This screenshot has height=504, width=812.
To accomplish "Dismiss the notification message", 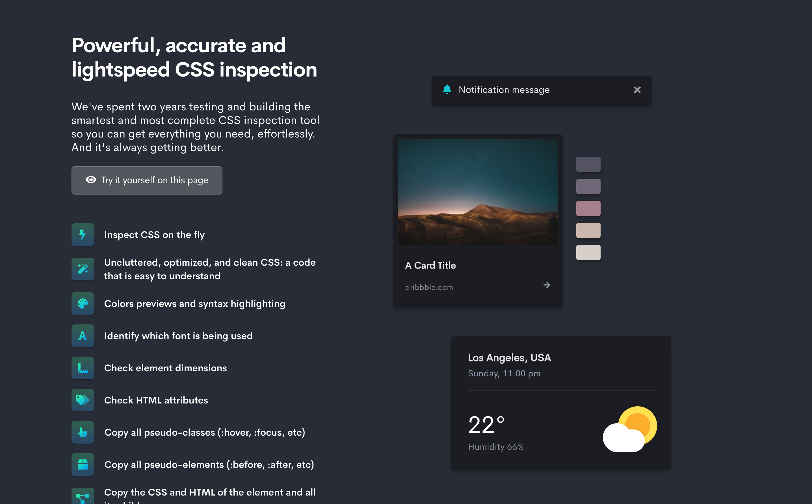I will click(x=638, y=90).
